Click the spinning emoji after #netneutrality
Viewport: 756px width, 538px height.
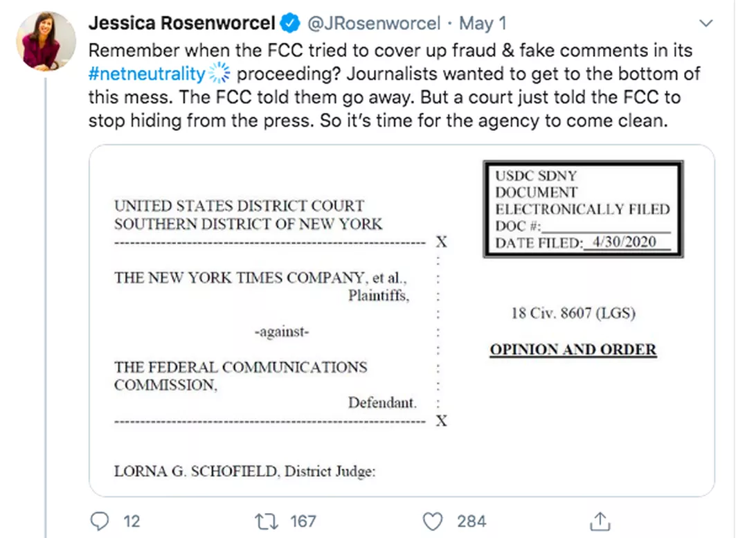coord(218,74)
